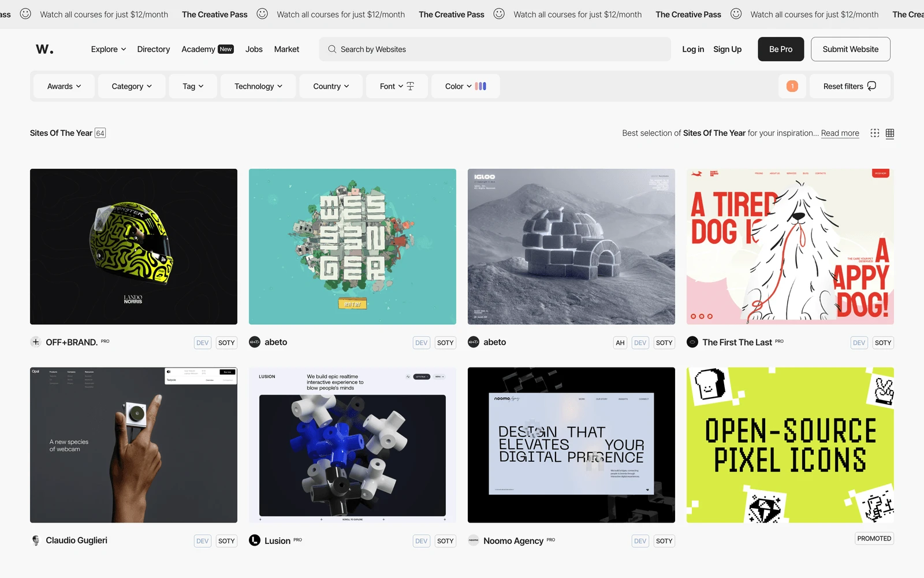Click Noomo Agency avatar icon
Viewport: 924px width, 578px height.
(474, 540)
